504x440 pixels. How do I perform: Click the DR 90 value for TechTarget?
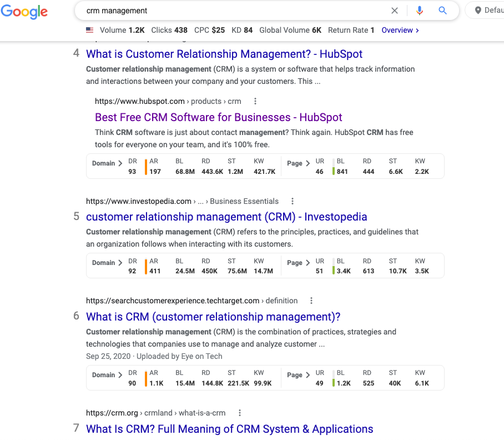tap(132, 383)
